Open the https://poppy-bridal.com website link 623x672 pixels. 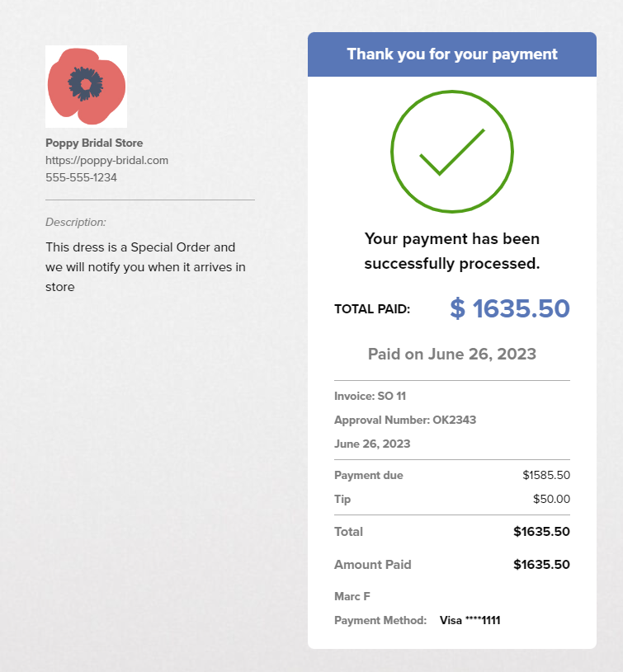pos(106,160)
